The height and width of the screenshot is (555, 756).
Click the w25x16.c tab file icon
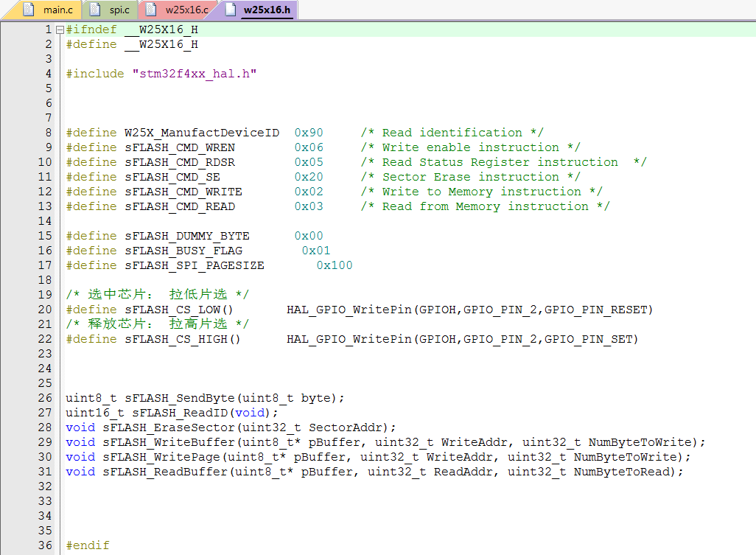tap(151, 10)
